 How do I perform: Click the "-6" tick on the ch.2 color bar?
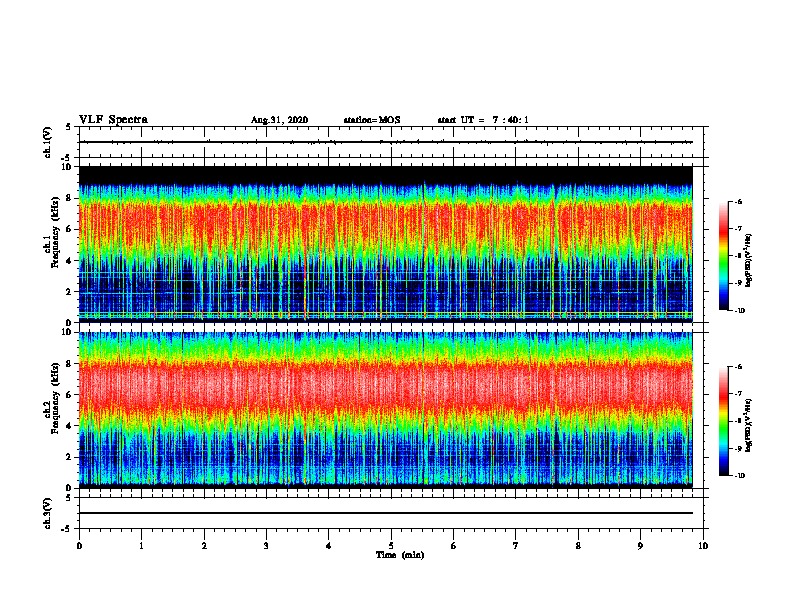(738, 367)
